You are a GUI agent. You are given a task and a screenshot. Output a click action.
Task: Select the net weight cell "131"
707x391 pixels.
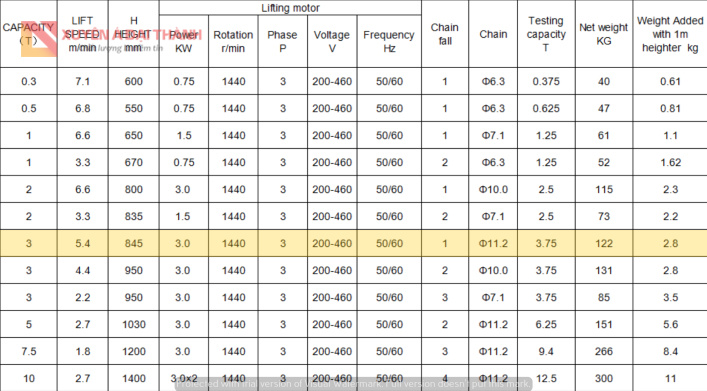pos(604,271)
